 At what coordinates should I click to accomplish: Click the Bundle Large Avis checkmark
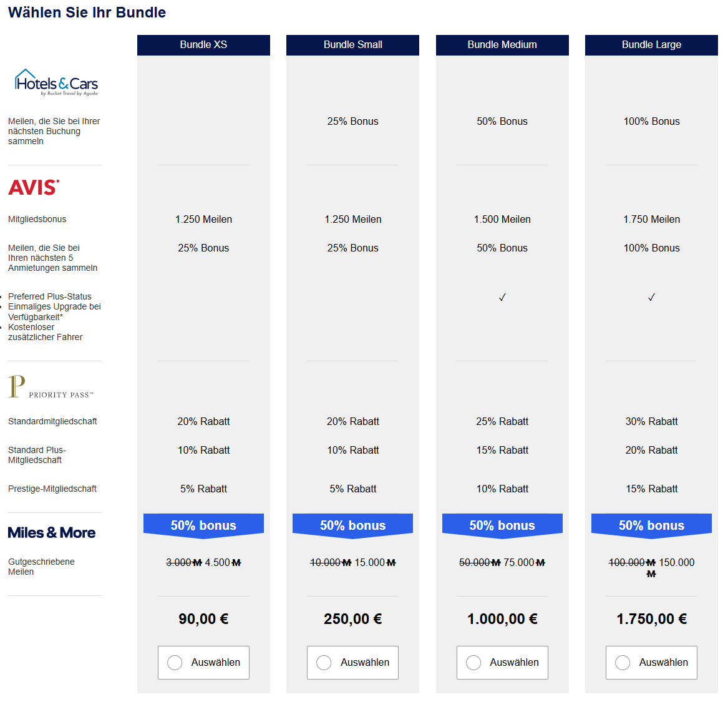click(x=651, y=297)
